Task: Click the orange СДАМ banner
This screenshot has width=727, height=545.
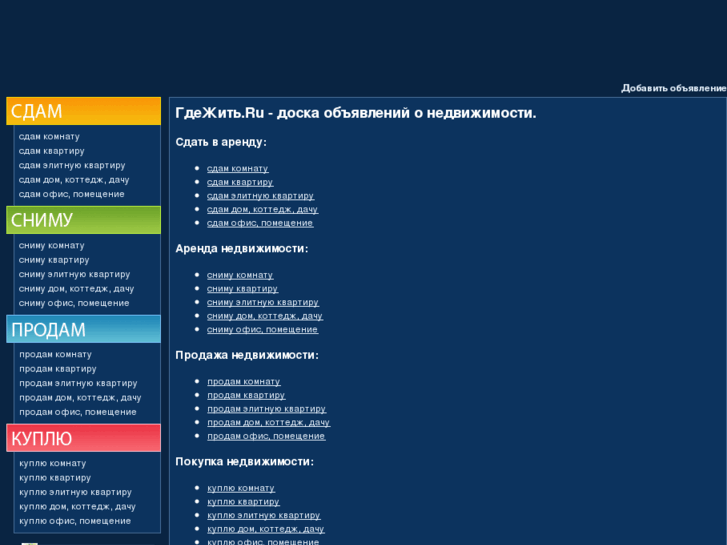Action: (x=83, y=111)
